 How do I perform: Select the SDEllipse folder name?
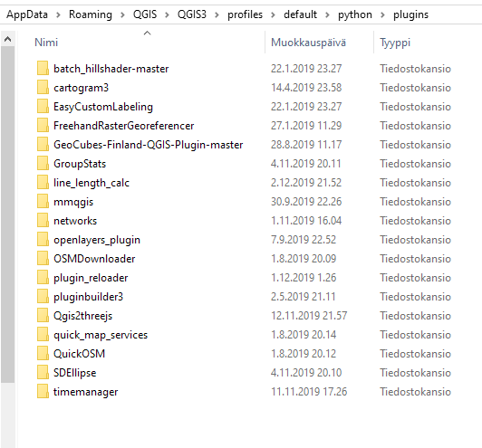74,373
